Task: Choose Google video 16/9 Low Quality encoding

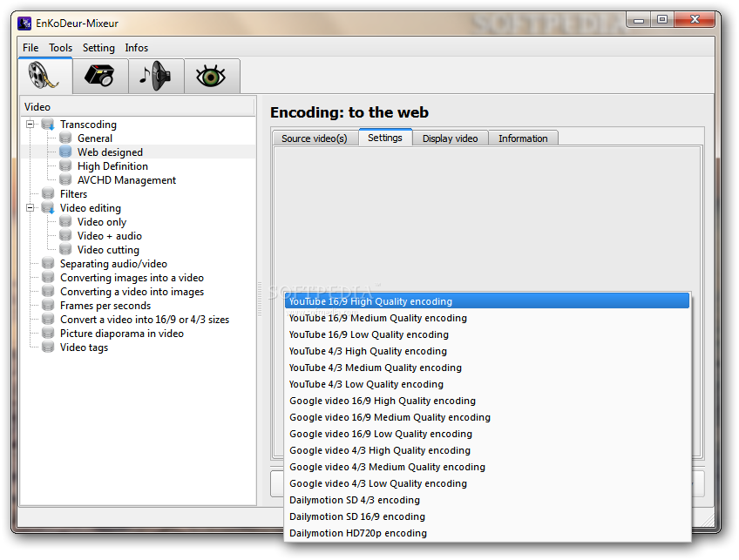Action: click(487, 434)
